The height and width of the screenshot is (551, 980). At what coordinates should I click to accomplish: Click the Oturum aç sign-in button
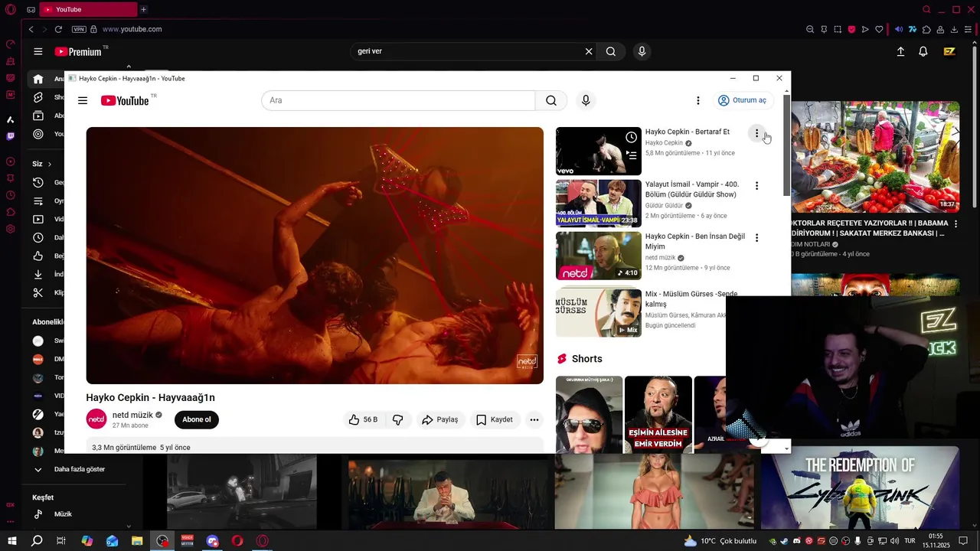point(742,100)
